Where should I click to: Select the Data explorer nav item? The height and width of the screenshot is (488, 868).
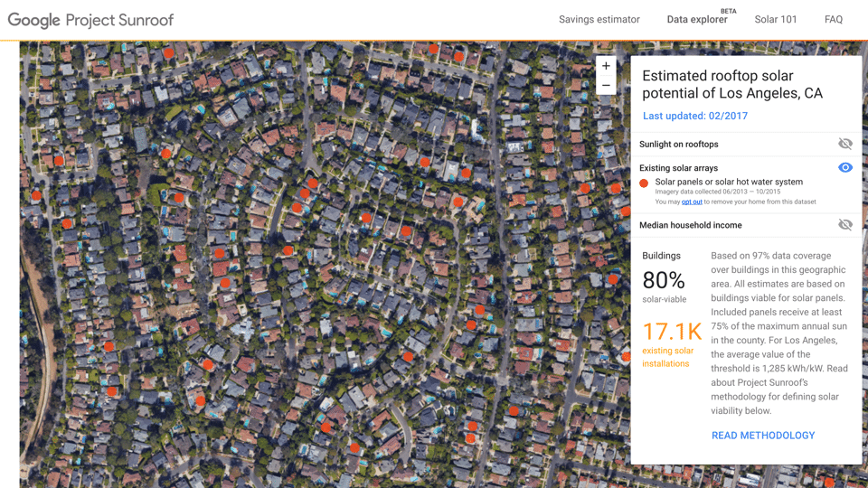[x=696, y=19]
